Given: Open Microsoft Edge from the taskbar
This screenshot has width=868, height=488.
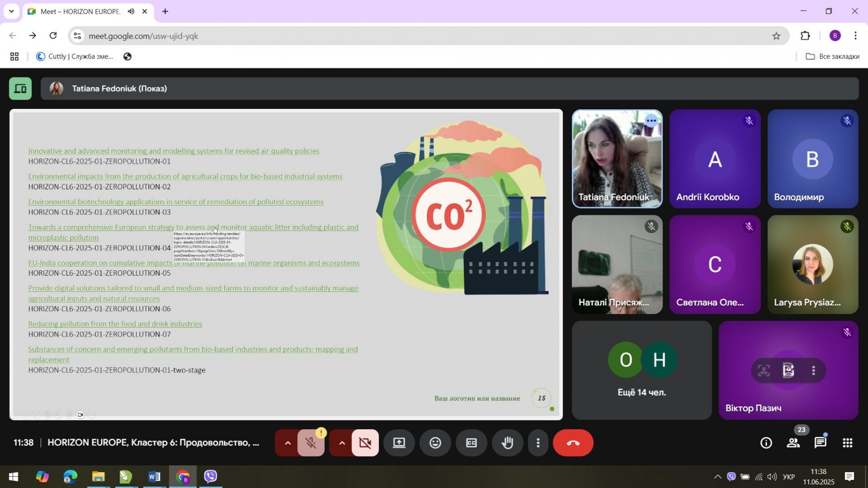Looking at the screenshot, I should (70, 476).
